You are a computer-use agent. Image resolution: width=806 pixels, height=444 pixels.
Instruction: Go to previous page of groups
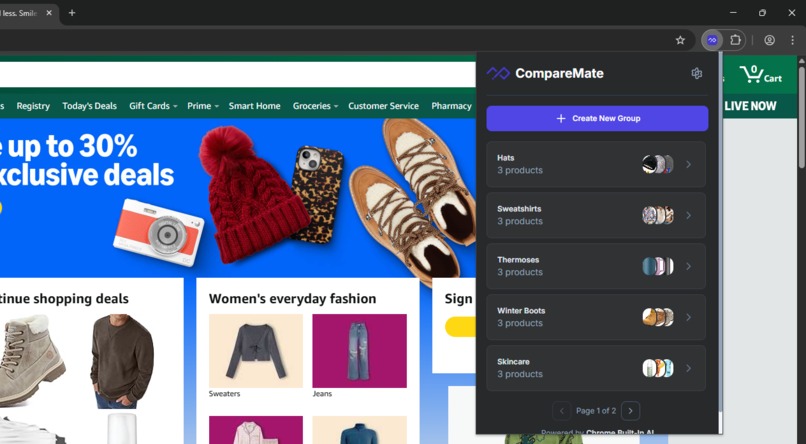point(561,411)
